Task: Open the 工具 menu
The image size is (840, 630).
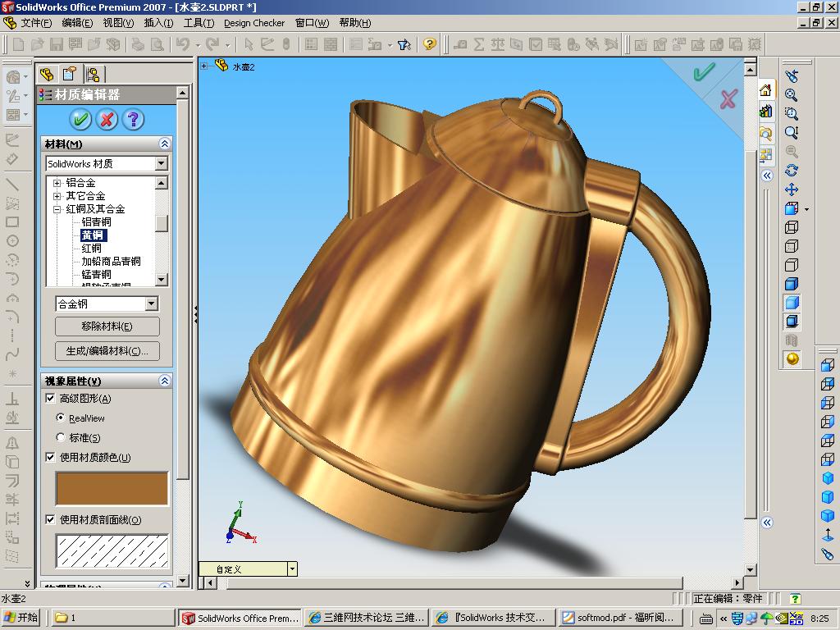Action: pos(199,22)
